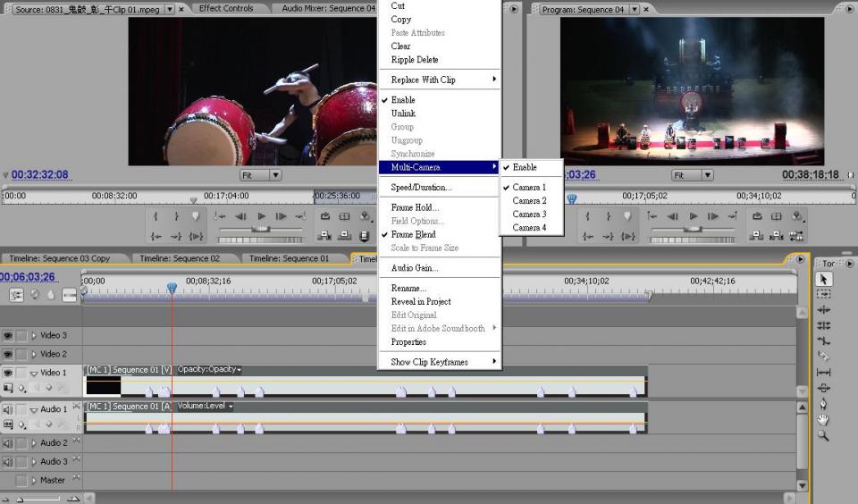Select the Selection arrow tool in Tools panel
Viewport: 858px width, 504px height.
(824, 280)
